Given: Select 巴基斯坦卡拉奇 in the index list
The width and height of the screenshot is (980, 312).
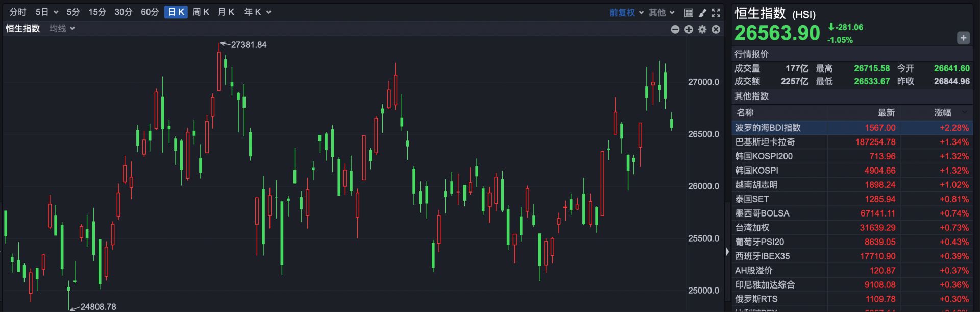Looking at the screenshot, I should tap(765, 142).
